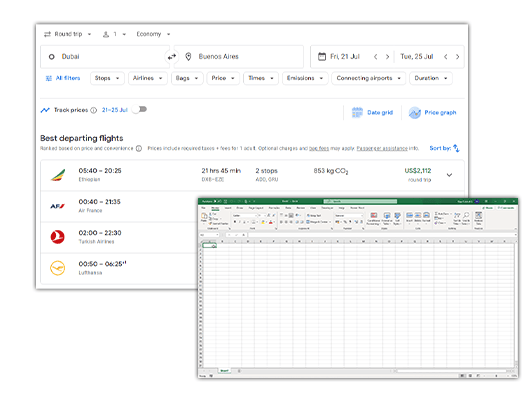
Task: Switch to the Excel Formulas tab
Action: pos(274,208)
